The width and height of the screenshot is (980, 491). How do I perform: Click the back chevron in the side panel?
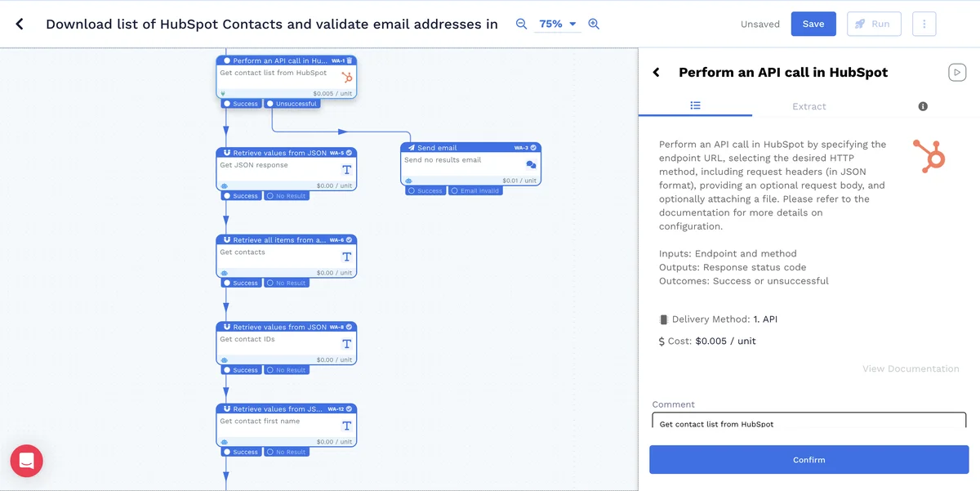click(x=656, y=73)
